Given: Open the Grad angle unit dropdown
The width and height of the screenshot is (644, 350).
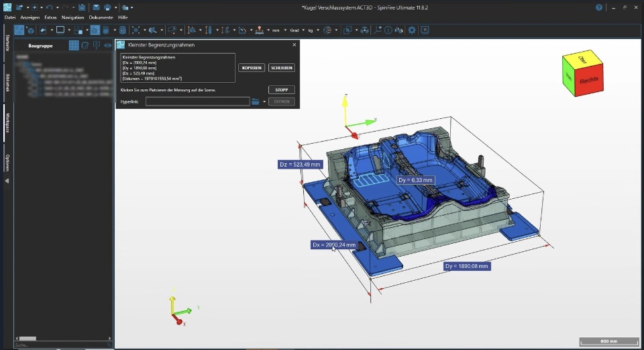Looking at the screenshot, I should tap(303, 30).
